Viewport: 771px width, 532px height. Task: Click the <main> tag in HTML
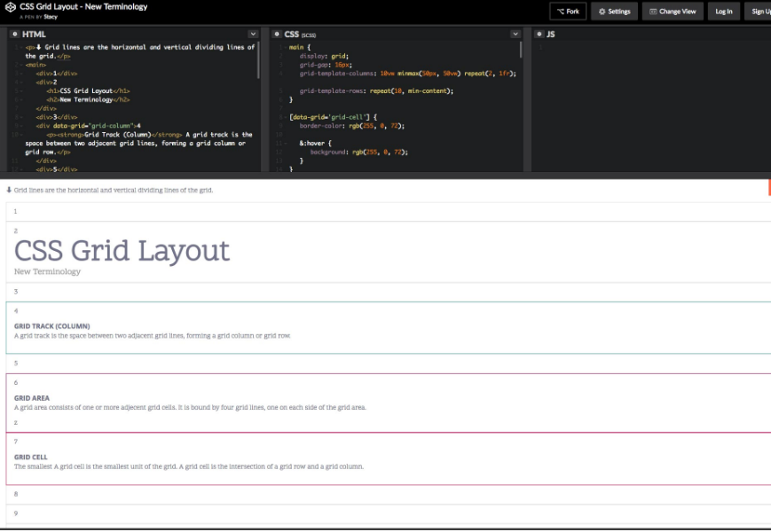[35, 65]
